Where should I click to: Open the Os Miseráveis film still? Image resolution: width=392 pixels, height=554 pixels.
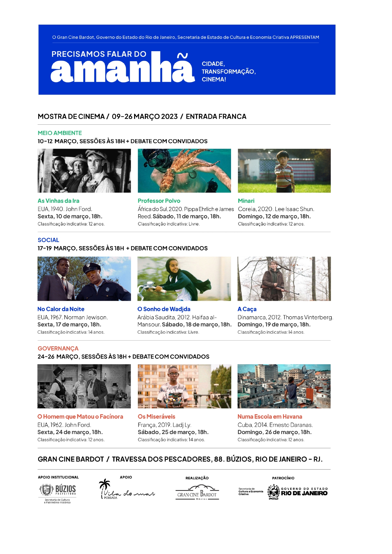pos(185,386)
